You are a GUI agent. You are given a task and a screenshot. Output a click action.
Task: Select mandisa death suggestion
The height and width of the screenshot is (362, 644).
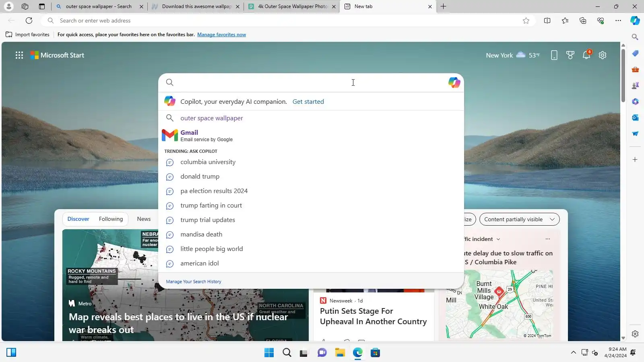coord(311,234)
